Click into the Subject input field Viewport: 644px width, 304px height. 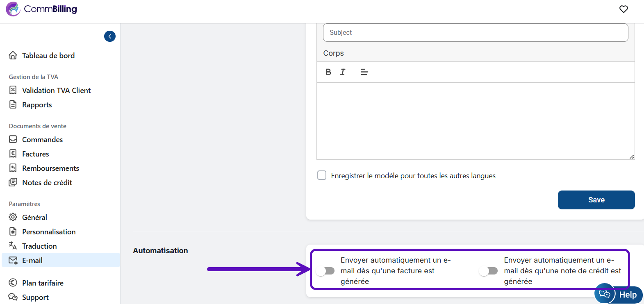click(475, 33)
